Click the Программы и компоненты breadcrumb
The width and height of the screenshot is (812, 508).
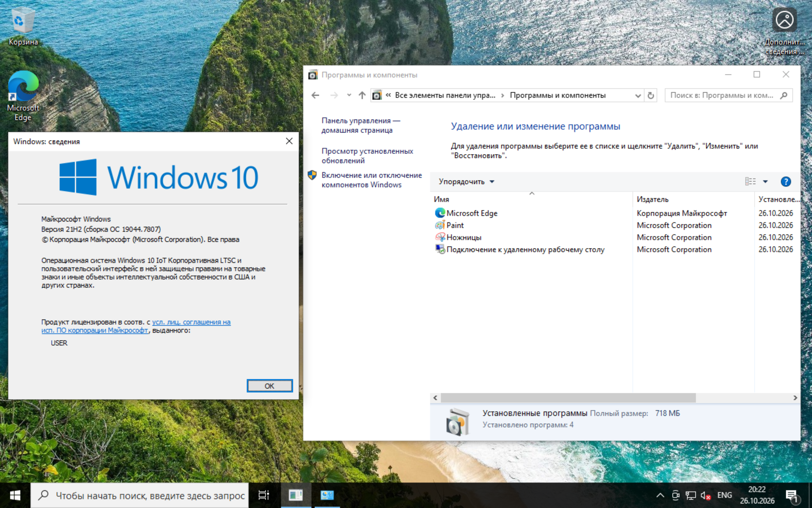557,95
